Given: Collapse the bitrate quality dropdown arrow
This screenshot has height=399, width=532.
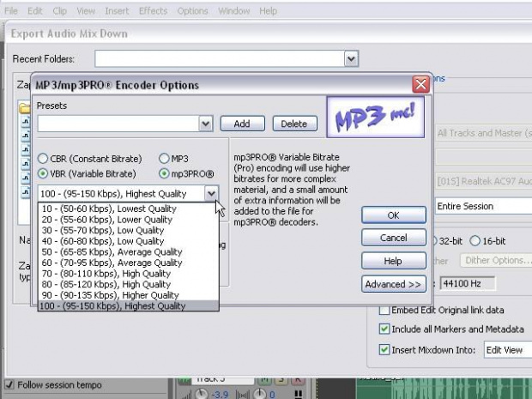Looking at the screenshot, I should click(211, 194).
